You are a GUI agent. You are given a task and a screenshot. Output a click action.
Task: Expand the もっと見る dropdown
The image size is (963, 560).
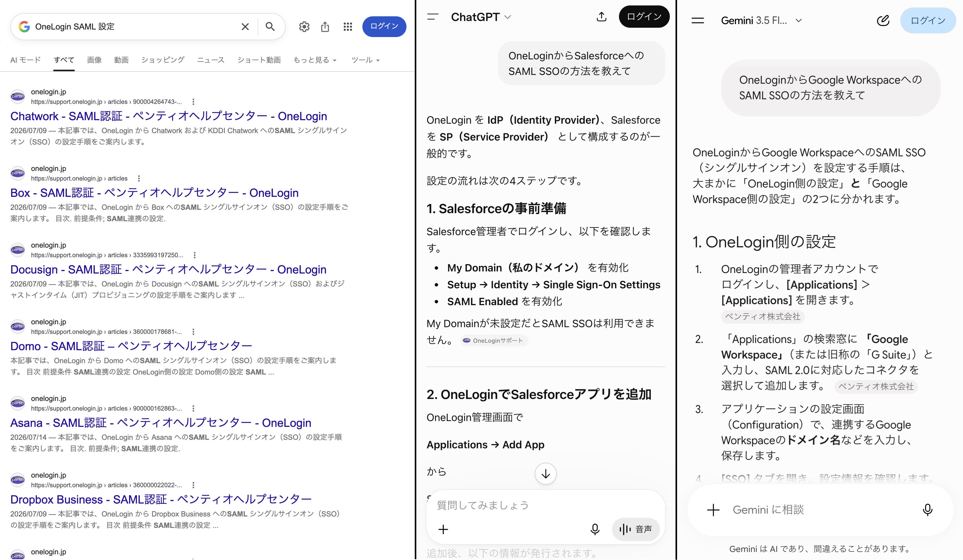(x=315, y=60)
